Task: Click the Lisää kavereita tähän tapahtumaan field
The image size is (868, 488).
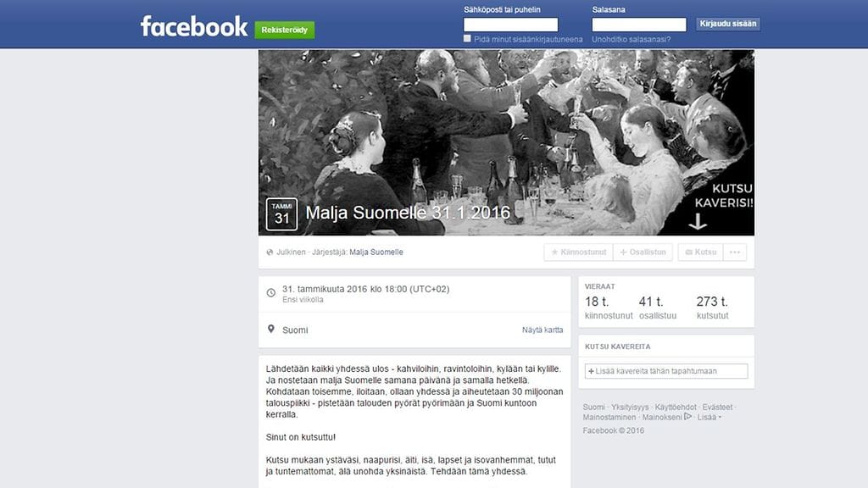Action: (x=666, y=371)
